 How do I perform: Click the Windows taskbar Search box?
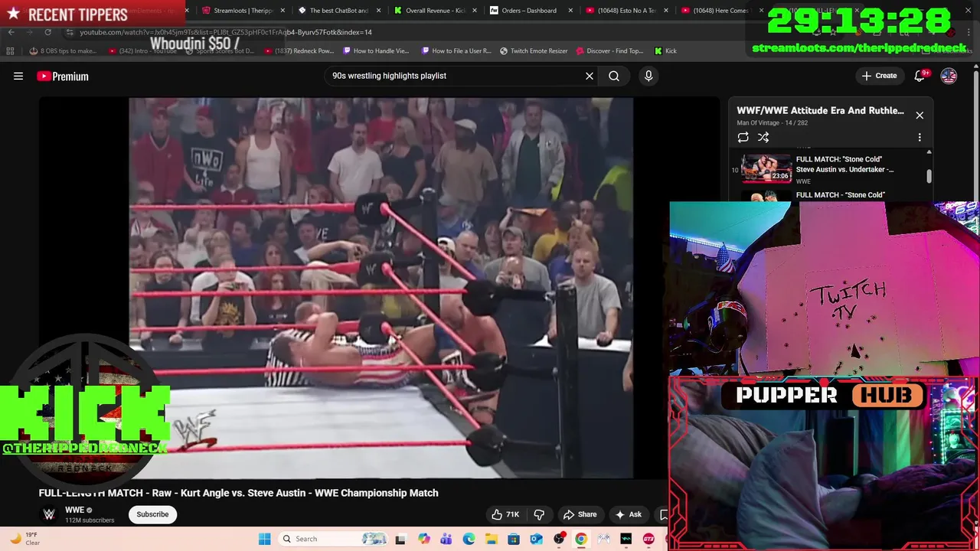333,539
